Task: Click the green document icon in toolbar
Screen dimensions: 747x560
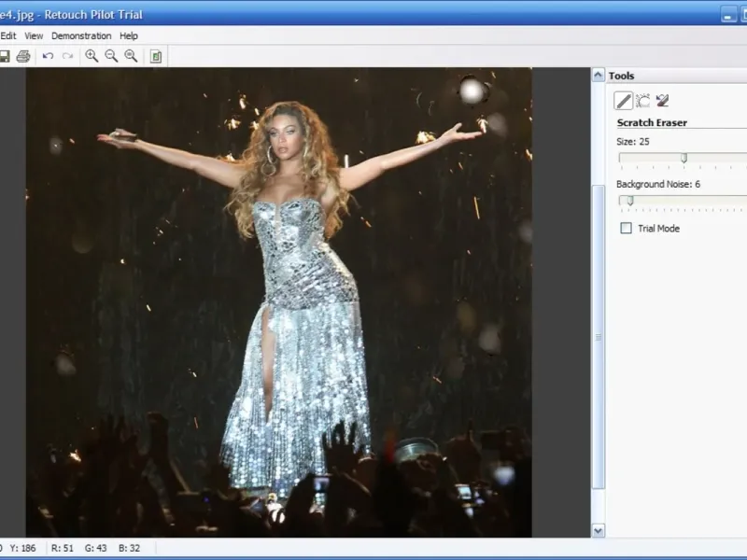Action: [x=156, y=56]
